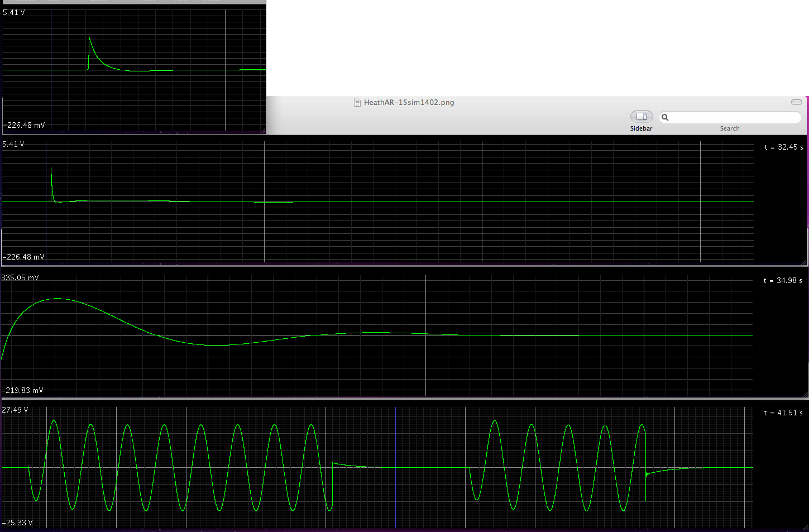
Task: Focus the Search input field
Action: 730,117
